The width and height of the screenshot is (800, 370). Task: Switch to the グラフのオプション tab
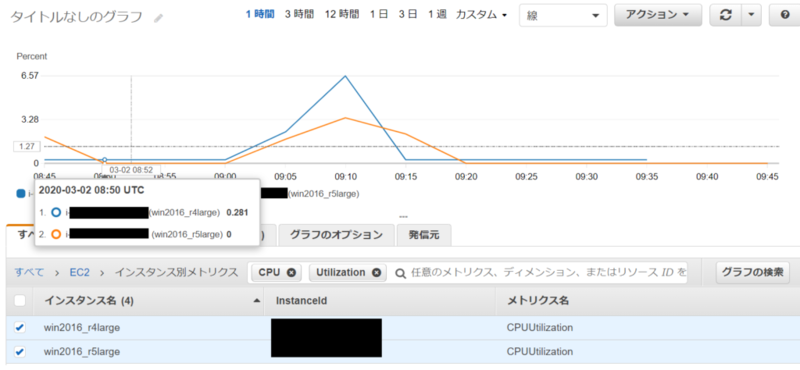click(x=337, y=235)
